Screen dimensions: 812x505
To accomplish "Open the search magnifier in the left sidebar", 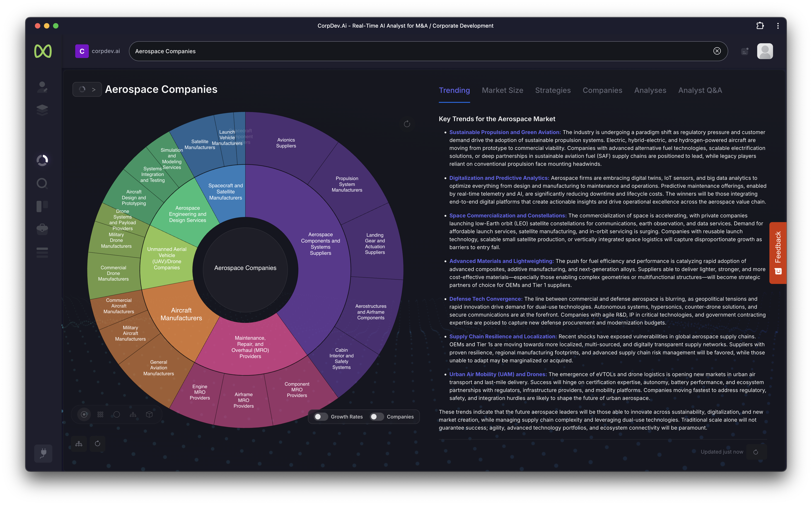I will pyautogui.click(x=42, y=183).
